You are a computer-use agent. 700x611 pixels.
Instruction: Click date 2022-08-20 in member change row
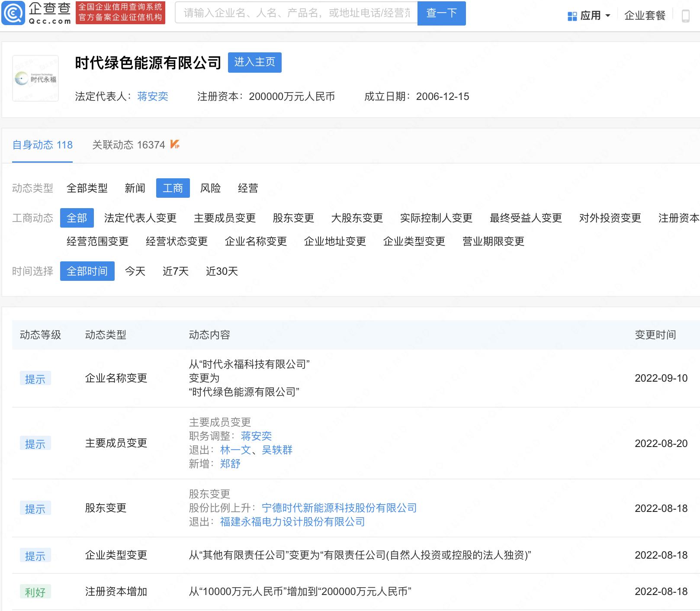[661, 444]
